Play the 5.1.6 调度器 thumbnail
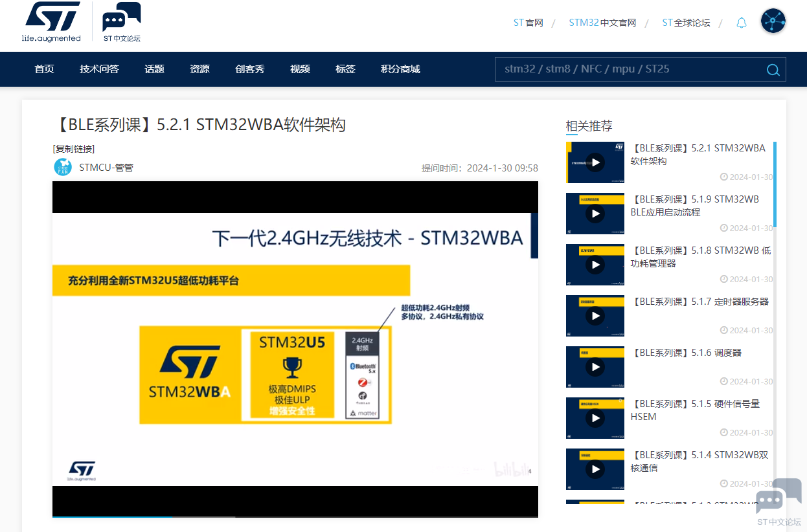Image resolution: width=807 pixels, height=532 pixels. click(x=595, y=367)
